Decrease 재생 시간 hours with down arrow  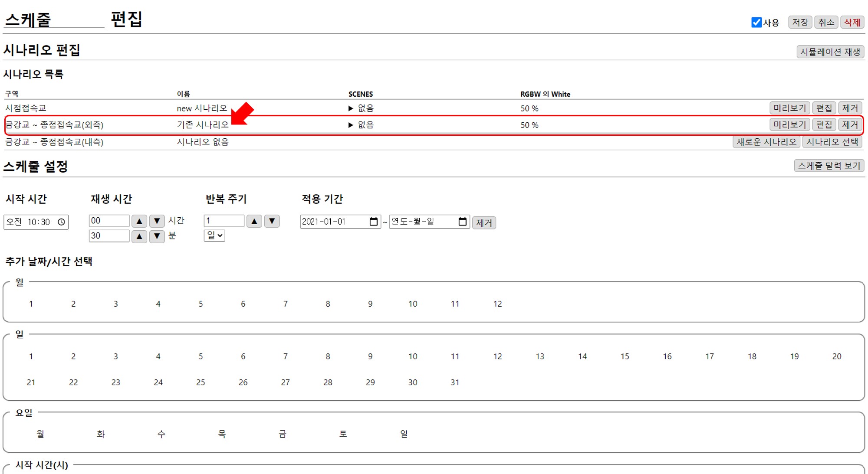(x=157, y=221)
